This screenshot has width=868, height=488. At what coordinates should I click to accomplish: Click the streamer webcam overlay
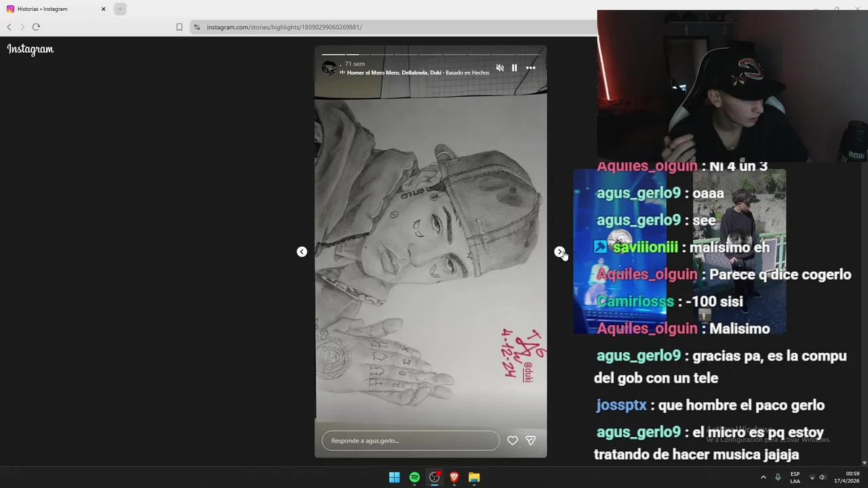(x=732, y=85)
